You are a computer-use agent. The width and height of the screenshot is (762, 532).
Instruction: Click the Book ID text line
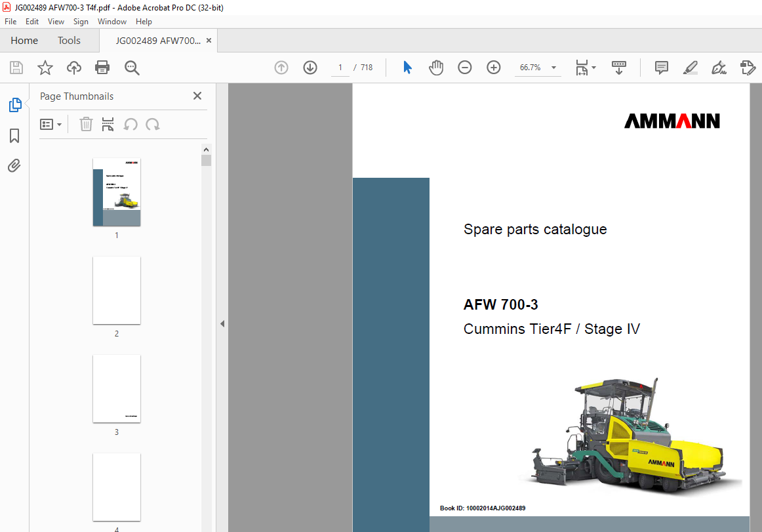[483, 508]
